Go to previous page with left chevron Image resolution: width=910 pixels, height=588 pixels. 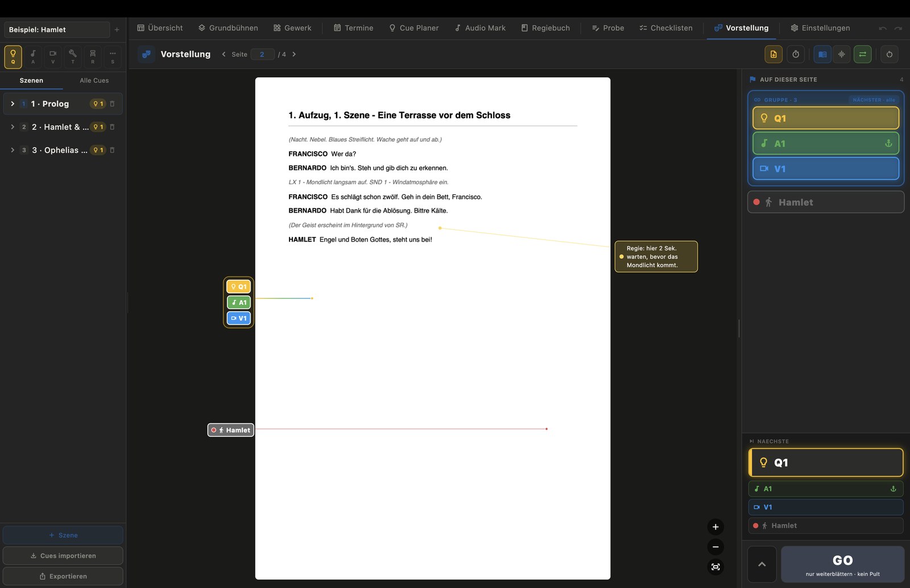[x=224, y=54]
